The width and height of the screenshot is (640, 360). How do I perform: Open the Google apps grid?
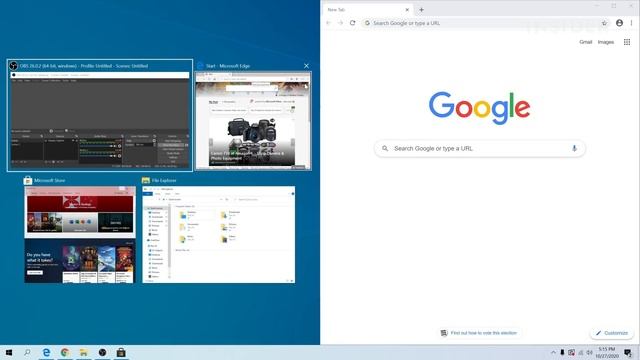(627, 42)
